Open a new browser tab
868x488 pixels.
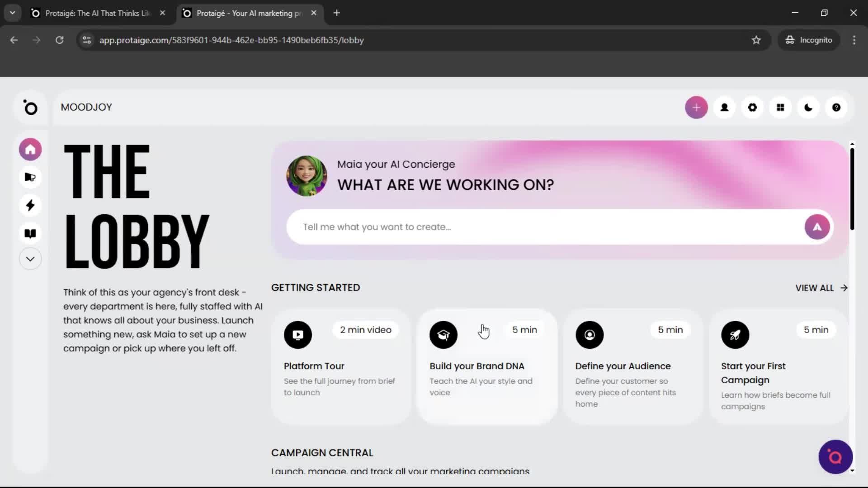[336, 13]
